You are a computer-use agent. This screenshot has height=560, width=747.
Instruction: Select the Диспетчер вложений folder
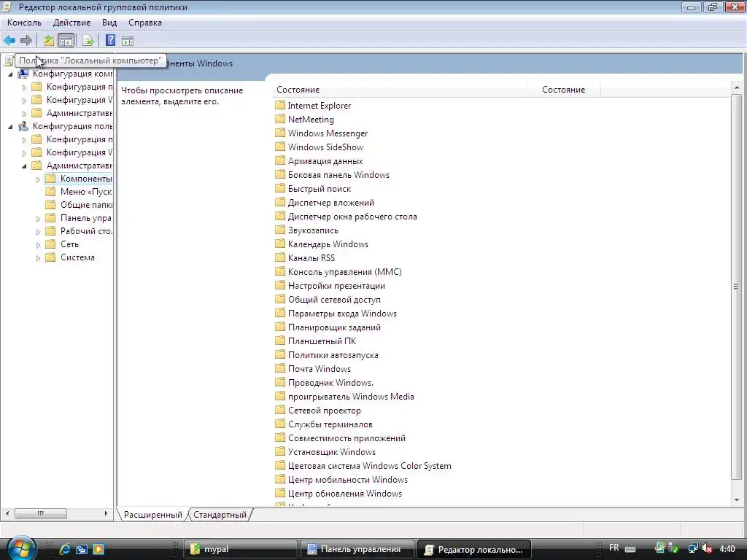point(325,203)
